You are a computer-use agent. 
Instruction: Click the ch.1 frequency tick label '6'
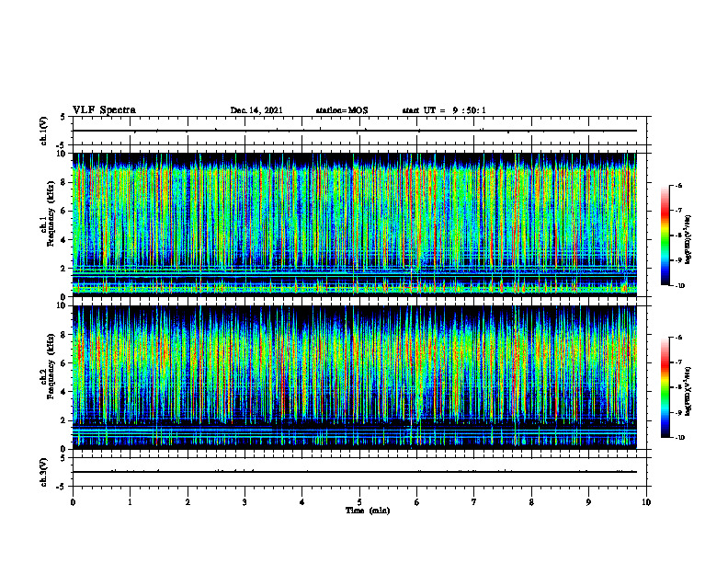pos(64,212)
